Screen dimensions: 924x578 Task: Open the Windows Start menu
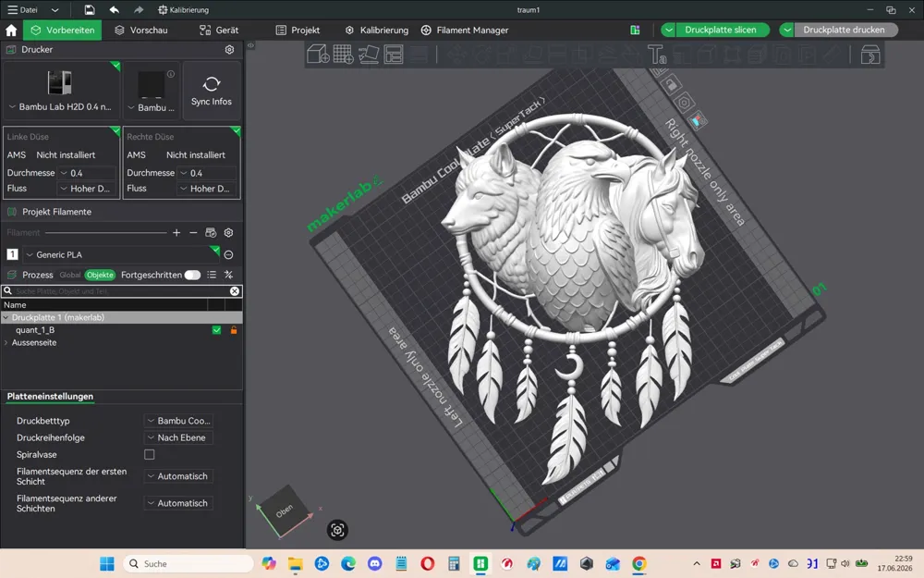point(107,564)
